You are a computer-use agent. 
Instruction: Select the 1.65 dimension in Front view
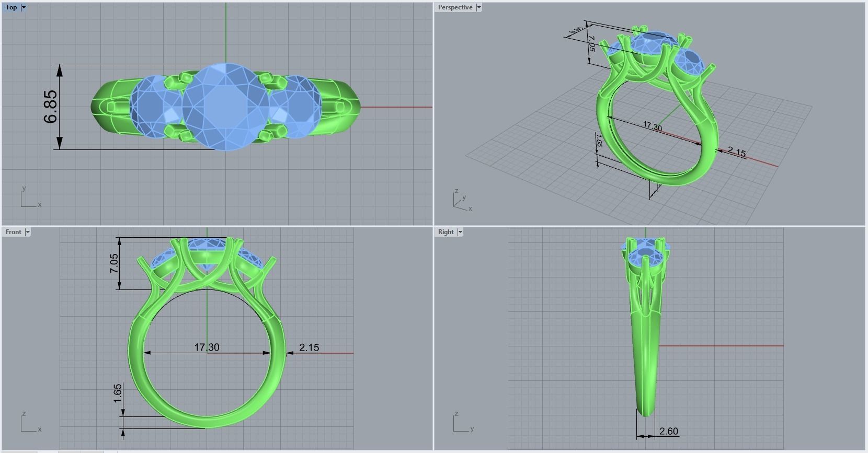(117, 393)
